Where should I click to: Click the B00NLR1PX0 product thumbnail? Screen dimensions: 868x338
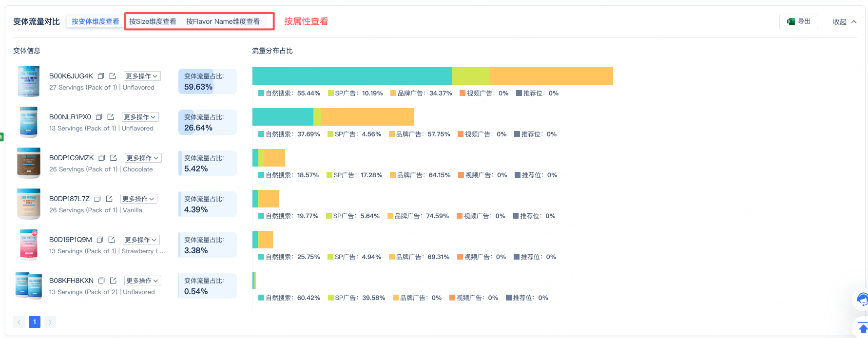pyautogui.click(x=29, y=122)
